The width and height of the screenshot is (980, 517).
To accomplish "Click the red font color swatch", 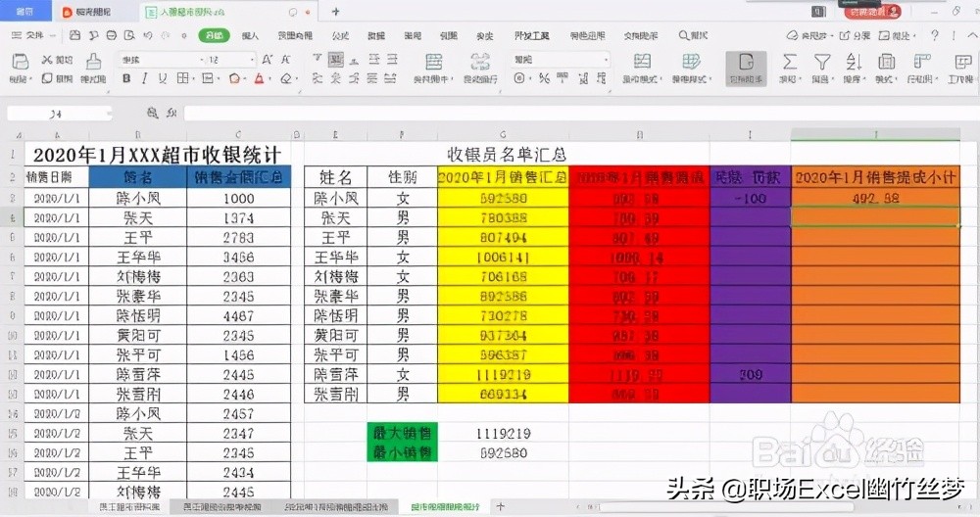I will click(x=259, y=78).
